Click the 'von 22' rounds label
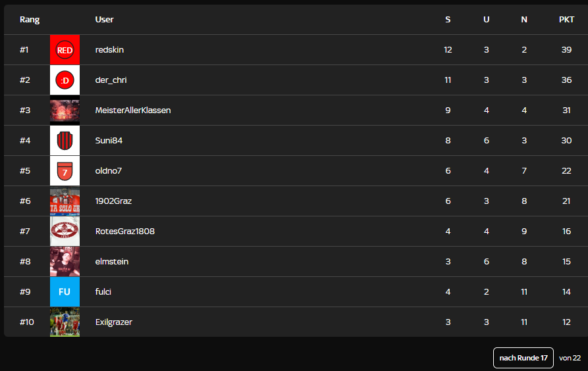Screen dimensions: 588x371 coord(570,358)
